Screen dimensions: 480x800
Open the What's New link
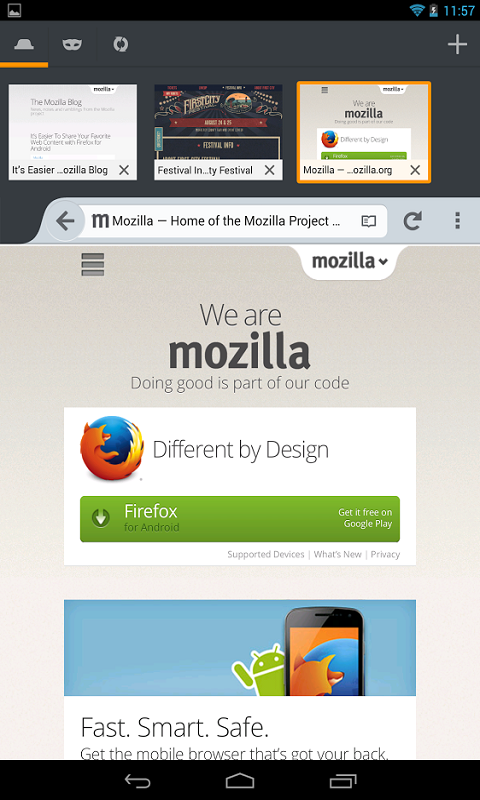coord(338,555)
